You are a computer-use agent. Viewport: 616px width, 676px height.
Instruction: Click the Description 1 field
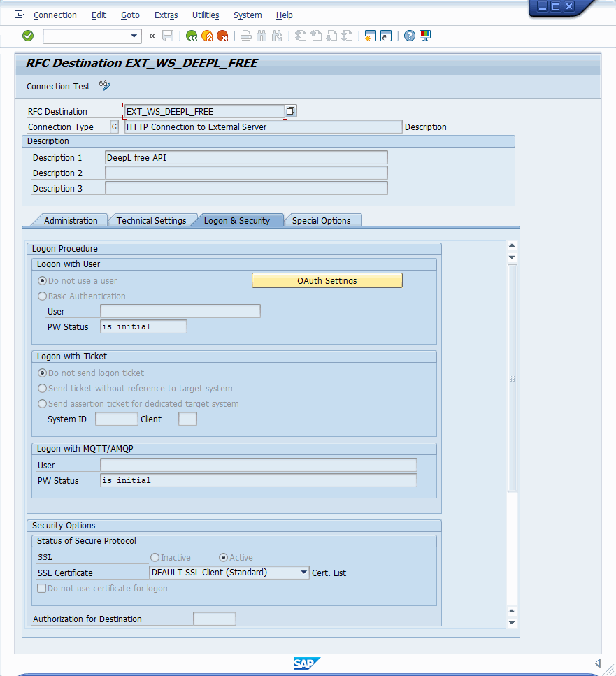click(x=246, y=157)
